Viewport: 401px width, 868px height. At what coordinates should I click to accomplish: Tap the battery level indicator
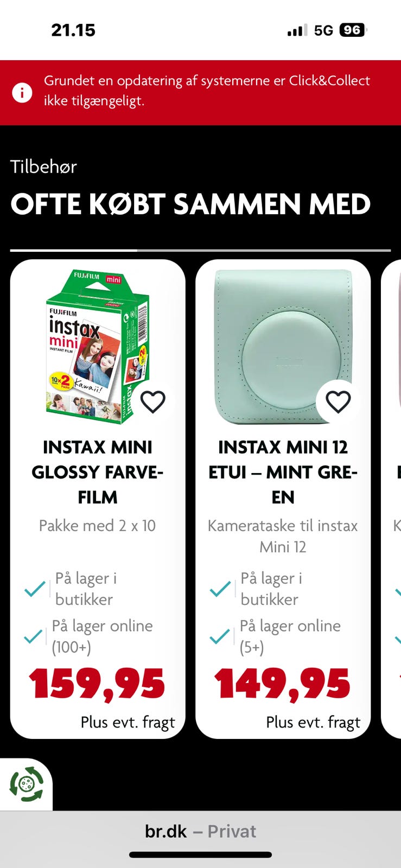pos(353,30)
